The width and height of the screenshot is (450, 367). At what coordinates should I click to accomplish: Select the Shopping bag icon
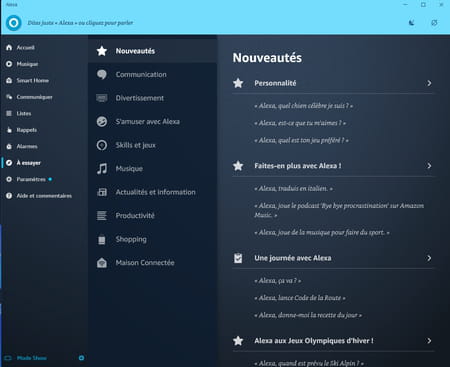coord(102,240)
